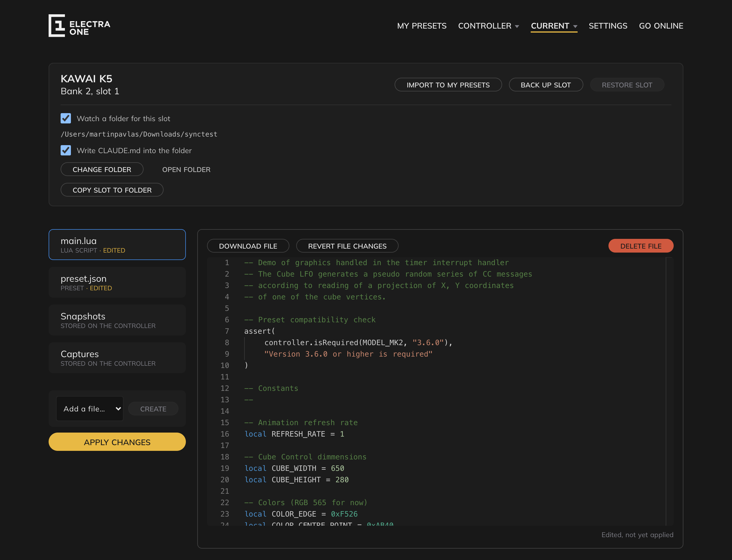Click the folder path /Users/martinpavlas/Downloads/synctest
732x560 pixels.
pos(139,134)
